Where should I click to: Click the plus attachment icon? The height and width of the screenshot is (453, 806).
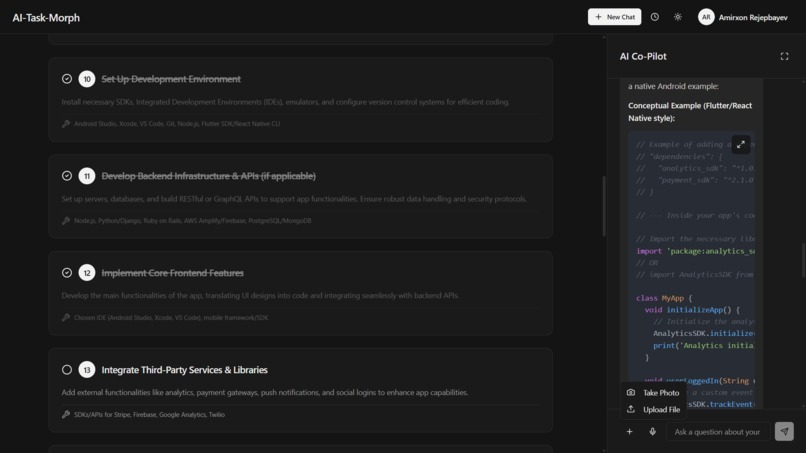(x=629, y=431)
